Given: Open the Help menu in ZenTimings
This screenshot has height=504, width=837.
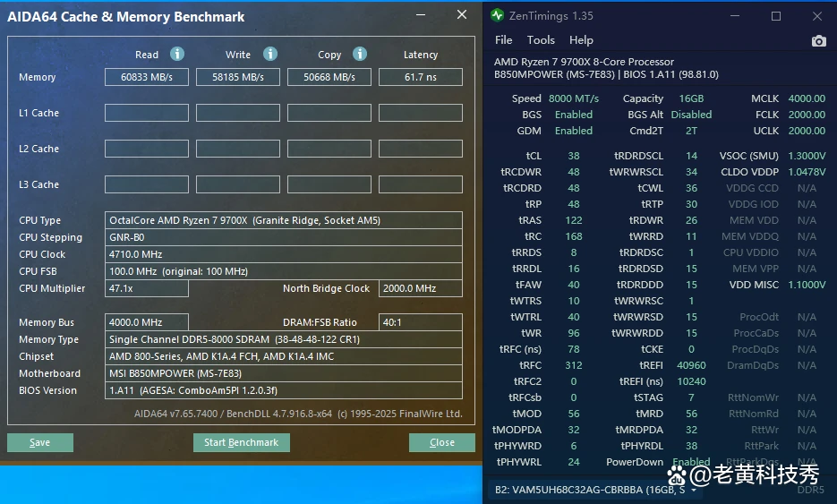Looking at the screenshot, I should point(581,40).
